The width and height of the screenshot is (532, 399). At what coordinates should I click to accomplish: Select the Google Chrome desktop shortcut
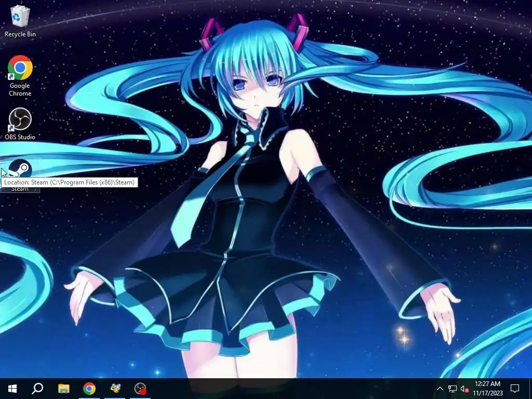click(20, 68)
